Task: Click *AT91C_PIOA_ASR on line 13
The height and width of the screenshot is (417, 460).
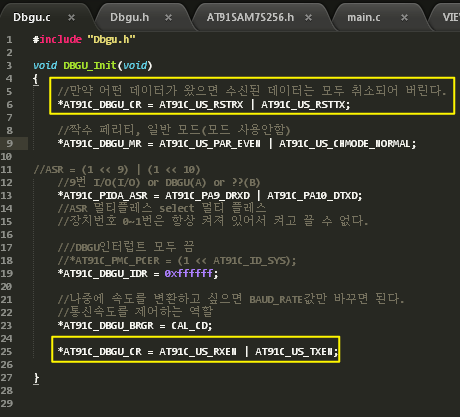Action: (103, 196)
